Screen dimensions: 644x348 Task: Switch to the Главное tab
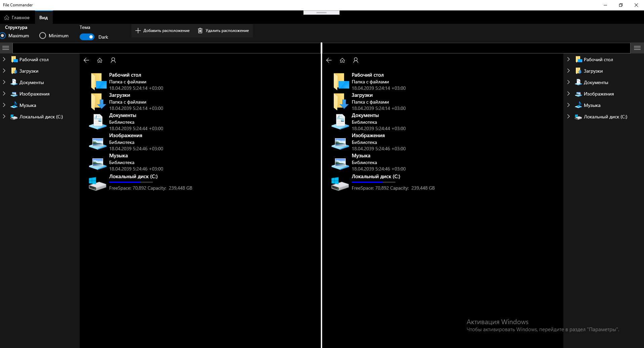pos(17,17)
